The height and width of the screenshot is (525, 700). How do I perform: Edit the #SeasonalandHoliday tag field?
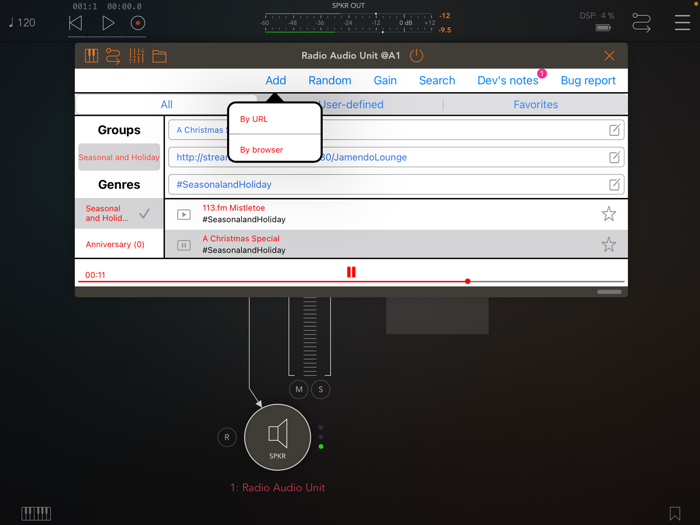[614, 184]
